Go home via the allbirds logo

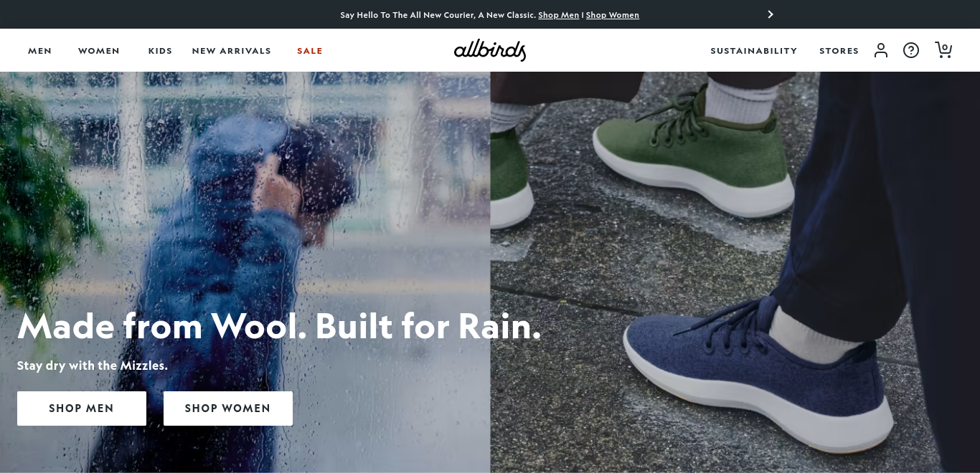click(x=490, y=50)
